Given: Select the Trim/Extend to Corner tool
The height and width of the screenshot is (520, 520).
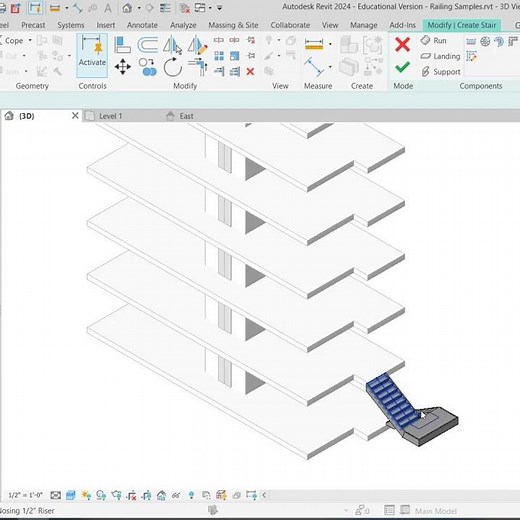Looking at the screenshot, I should tap(198, 67).
